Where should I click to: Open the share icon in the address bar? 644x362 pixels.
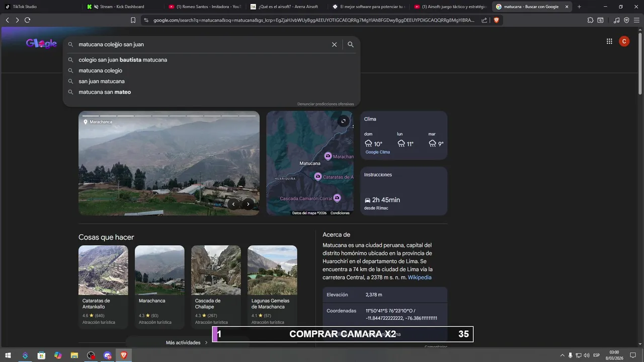tap(484, 20)
